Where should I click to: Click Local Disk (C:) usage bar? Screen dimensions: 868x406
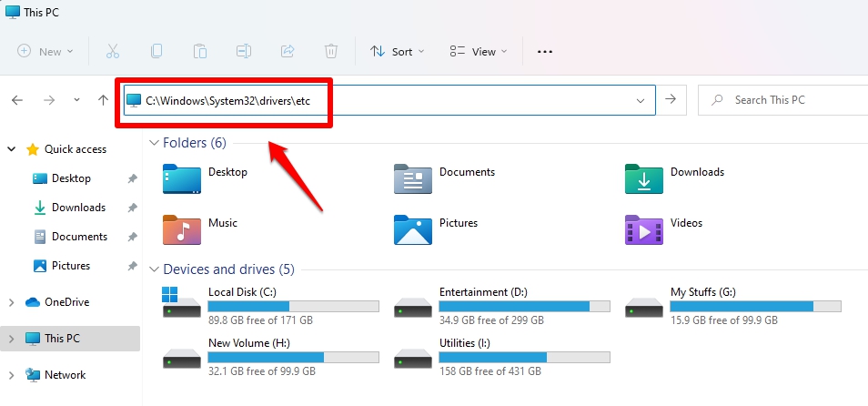click(x=293, y=306)
